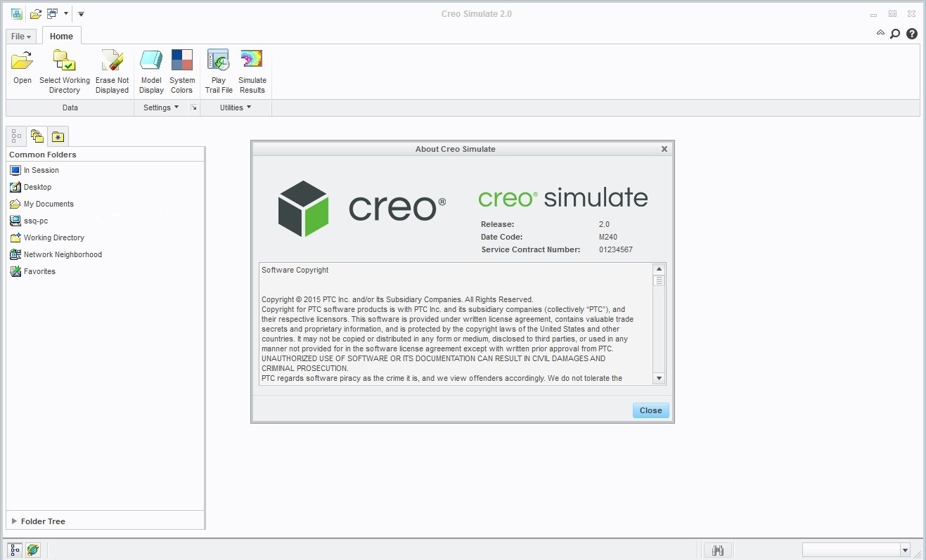Click the open-folder icon in quick access toolbar
The image size is (926, 560).
click(x=35, y=13)
